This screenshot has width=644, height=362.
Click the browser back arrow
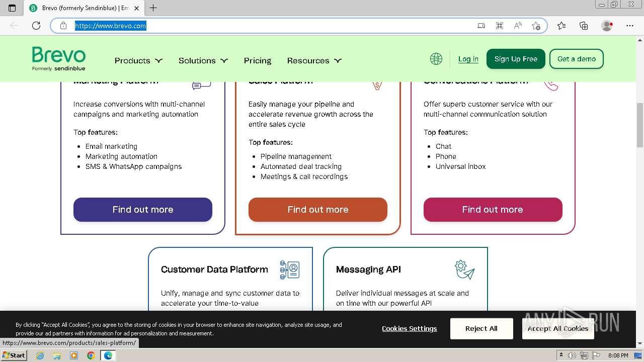[14, 26]
